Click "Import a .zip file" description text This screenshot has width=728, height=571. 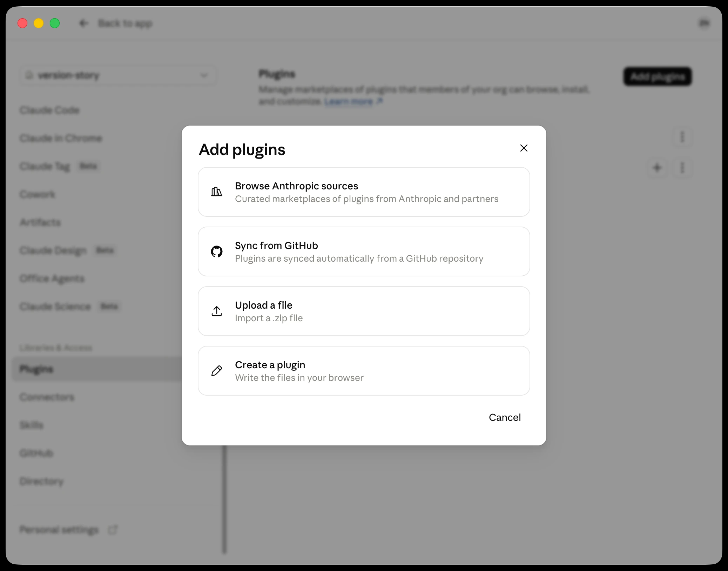[x=269, y=318]
